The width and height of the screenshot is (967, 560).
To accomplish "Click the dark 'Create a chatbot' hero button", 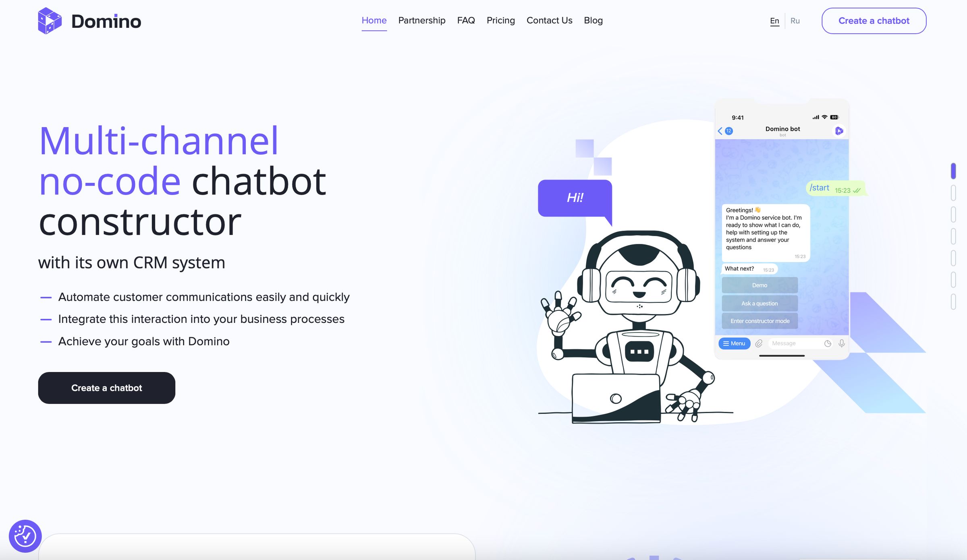I will [x=106, y=388].
